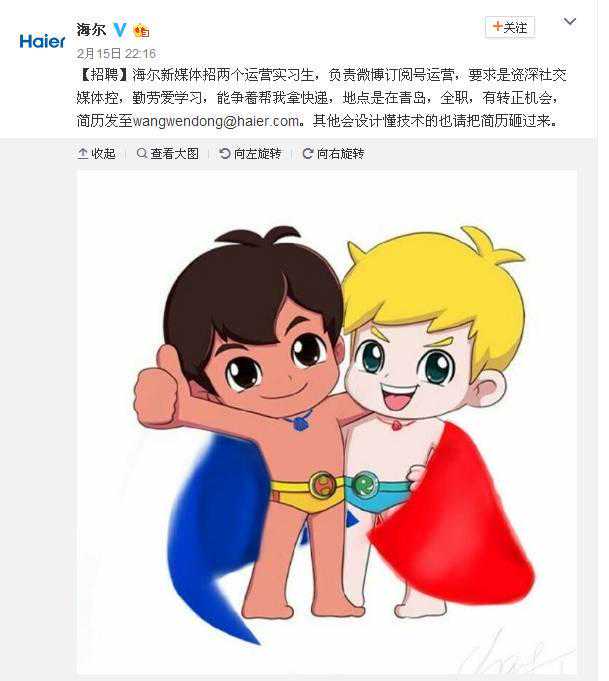Click the 收起 up-arrow icon

coord(83,153)
